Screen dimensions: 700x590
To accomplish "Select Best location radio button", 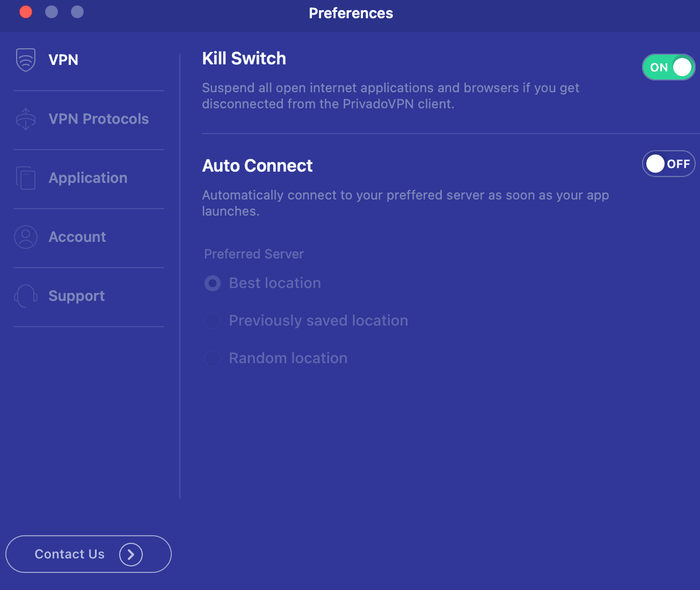I will point(213,283).
